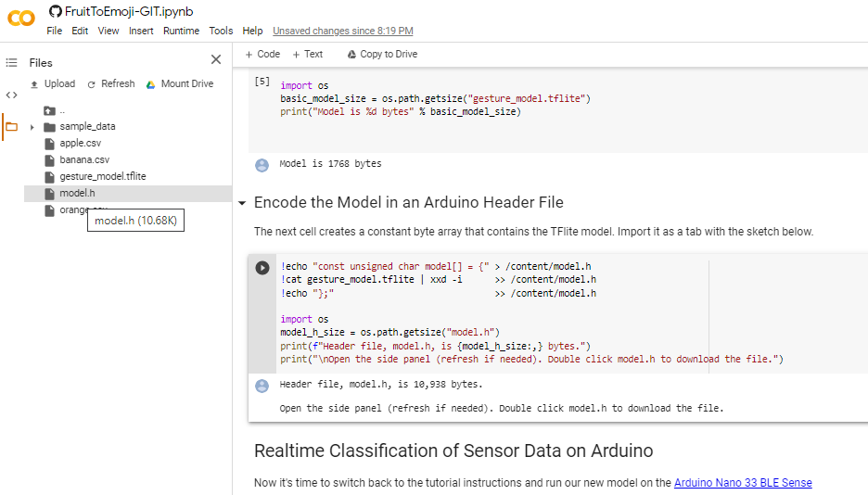Upload a file to session storage
The height and width of the screenshot is (495, 868).
[x=53, y=83]
